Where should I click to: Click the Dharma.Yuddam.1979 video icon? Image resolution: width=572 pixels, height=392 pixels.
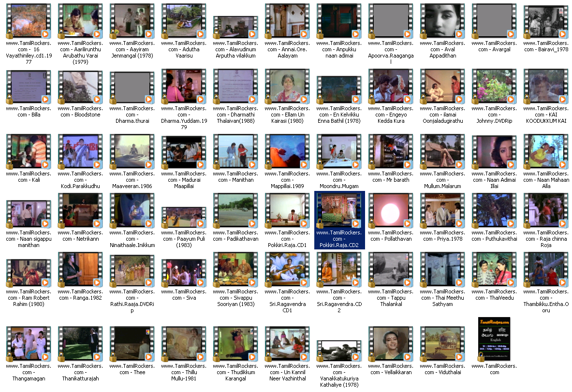point(184,87)
